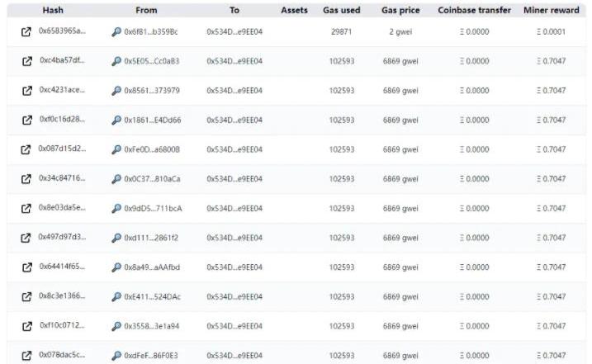Click the Hash column header
Image resolution: width=592 pixels, height=364 pixels.
point(53,11)
